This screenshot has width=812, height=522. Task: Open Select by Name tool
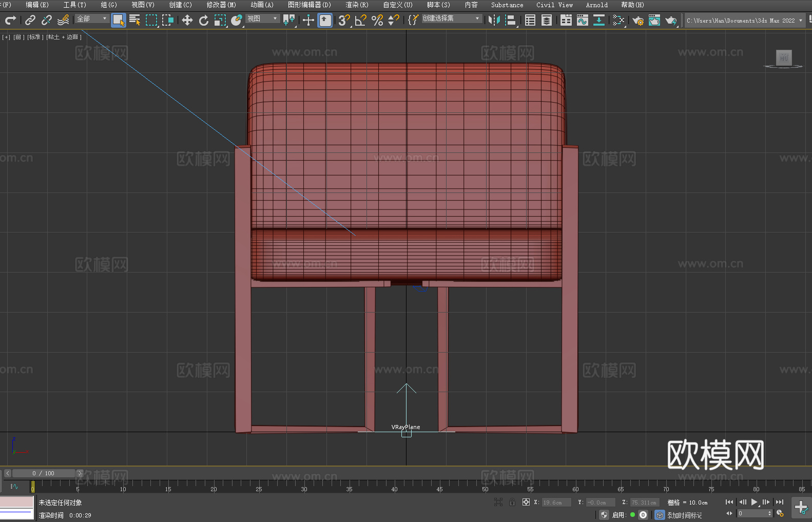click(x=135, y=20)
